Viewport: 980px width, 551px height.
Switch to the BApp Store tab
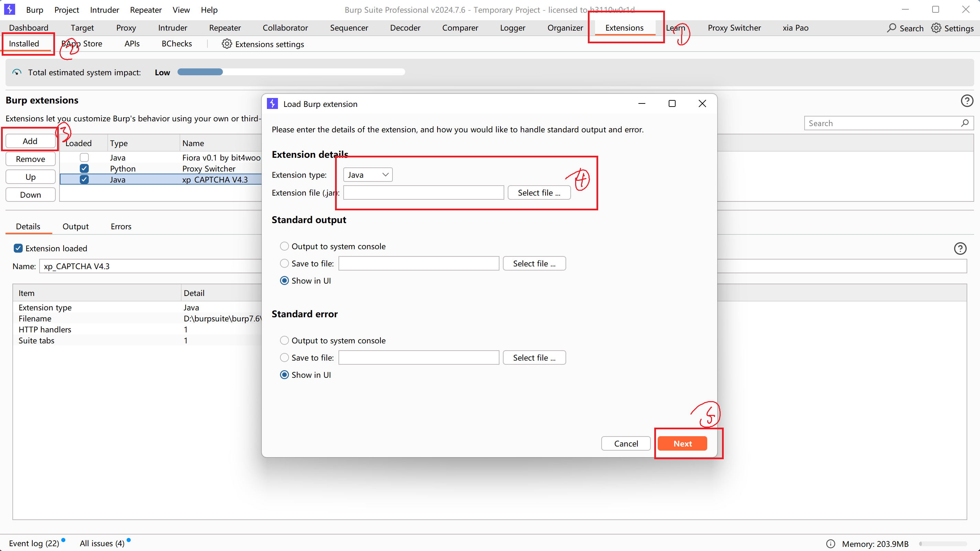82,44
